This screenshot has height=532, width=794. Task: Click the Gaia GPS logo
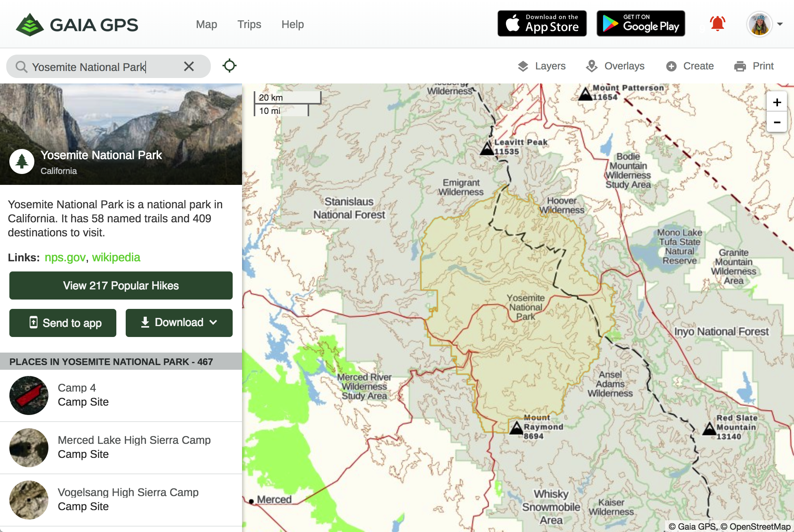point(77,25)
